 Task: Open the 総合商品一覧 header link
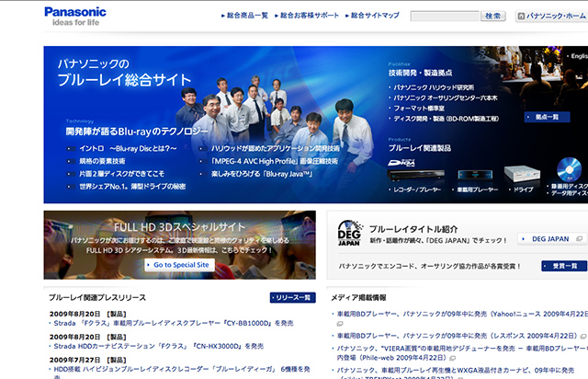pyautogui.click(x=245, y=16)
